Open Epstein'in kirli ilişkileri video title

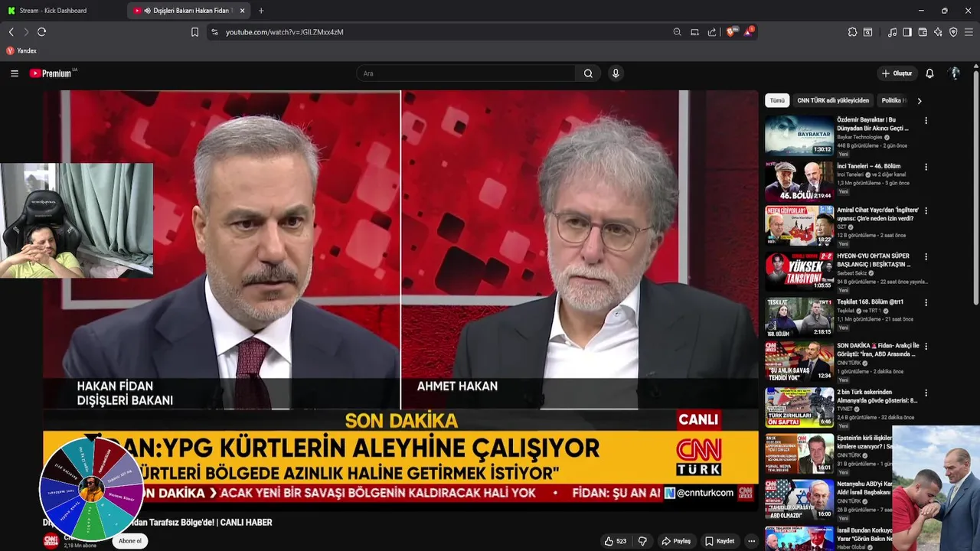coord(864,442)
